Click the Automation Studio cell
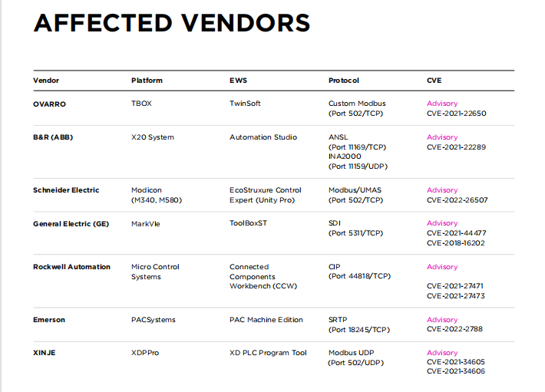This screenshot has width=545, height=392. pyautogui.click(x=262, y=137)
